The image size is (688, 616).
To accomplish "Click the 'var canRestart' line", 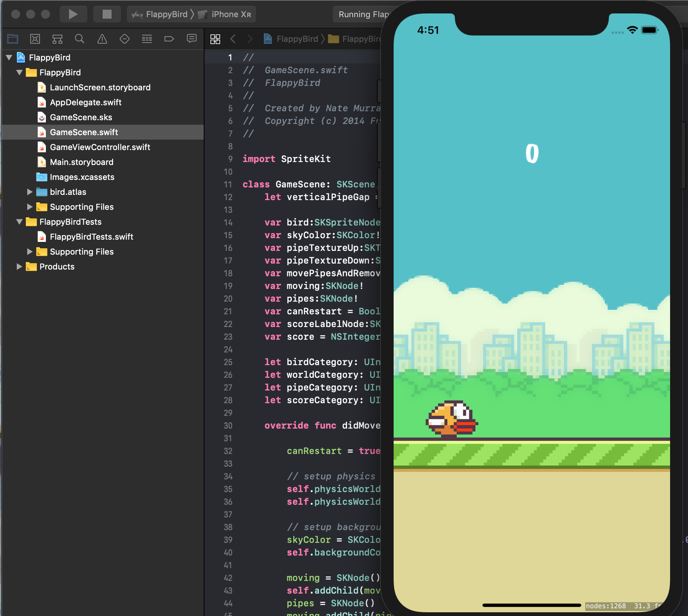I will coord(322,311).
